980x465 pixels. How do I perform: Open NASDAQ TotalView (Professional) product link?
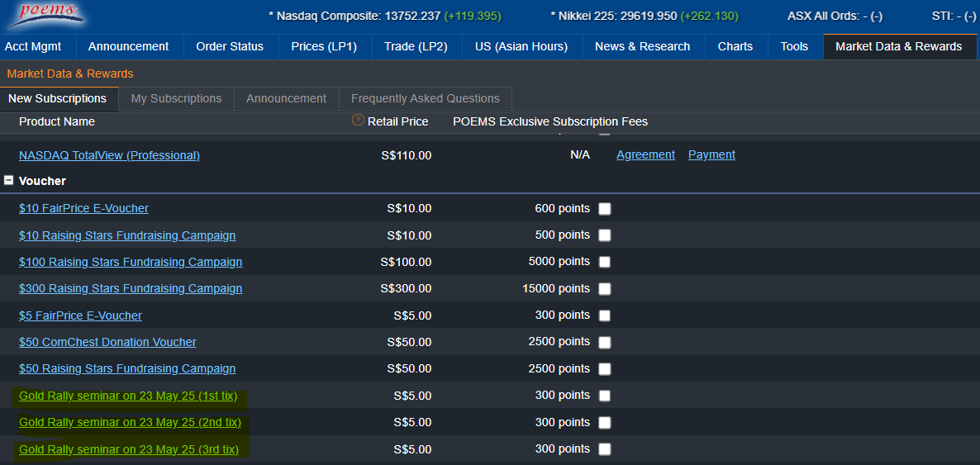[x=109, y=155]
